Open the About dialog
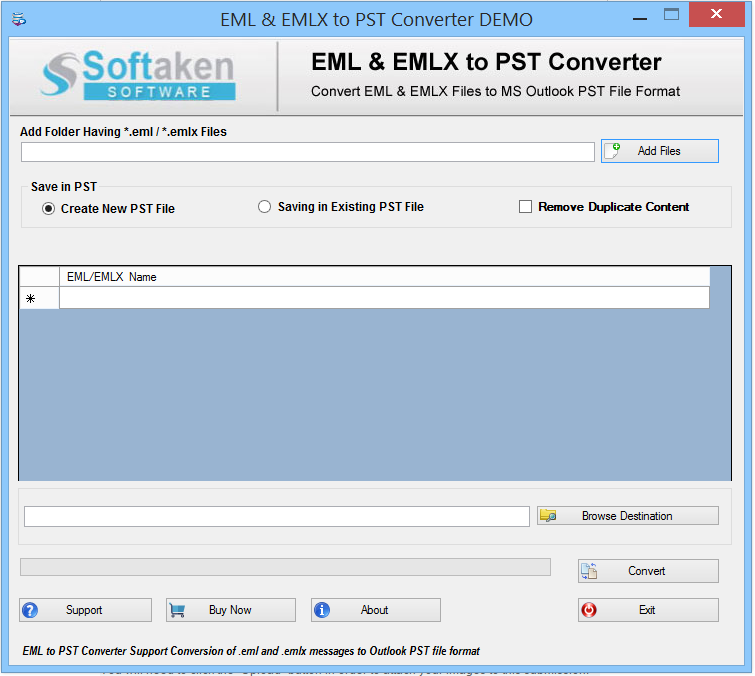The height and width of the screenshot is (676, 755). 376,610
